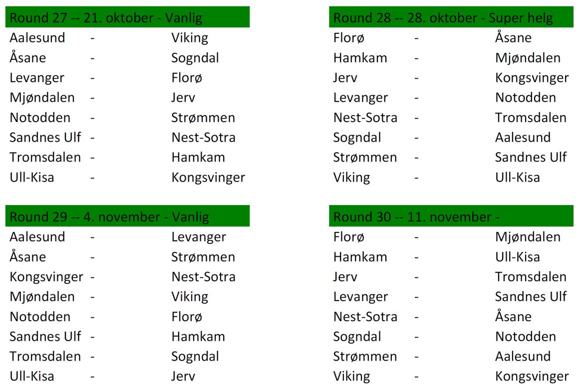Click the Round 27 header bar
Image resolution: width=584 pixels, height=392 pixels.
[x=127, y=18]
